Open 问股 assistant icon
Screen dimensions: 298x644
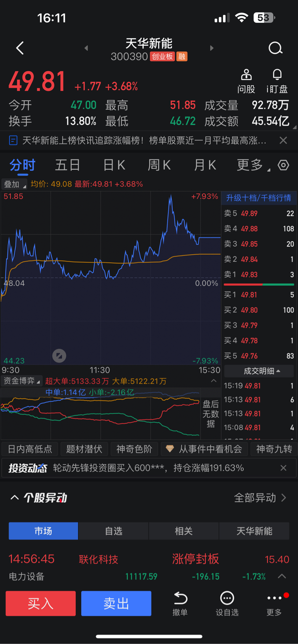[246, 81]
